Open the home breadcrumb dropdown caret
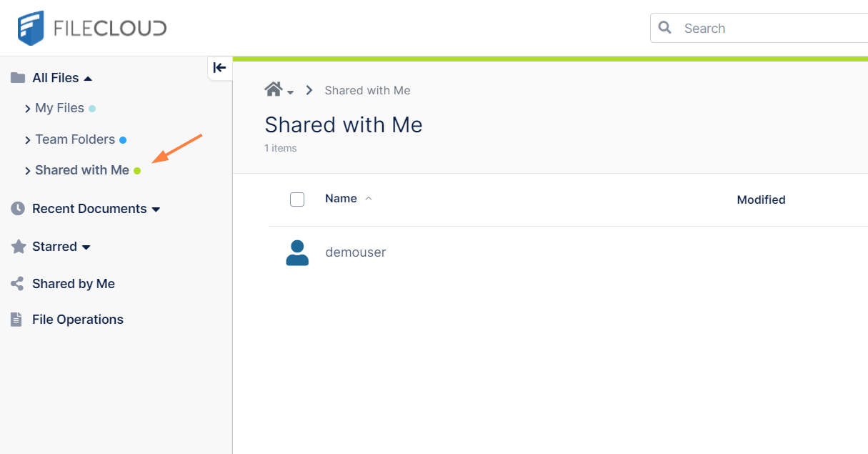 click(291, 92)
